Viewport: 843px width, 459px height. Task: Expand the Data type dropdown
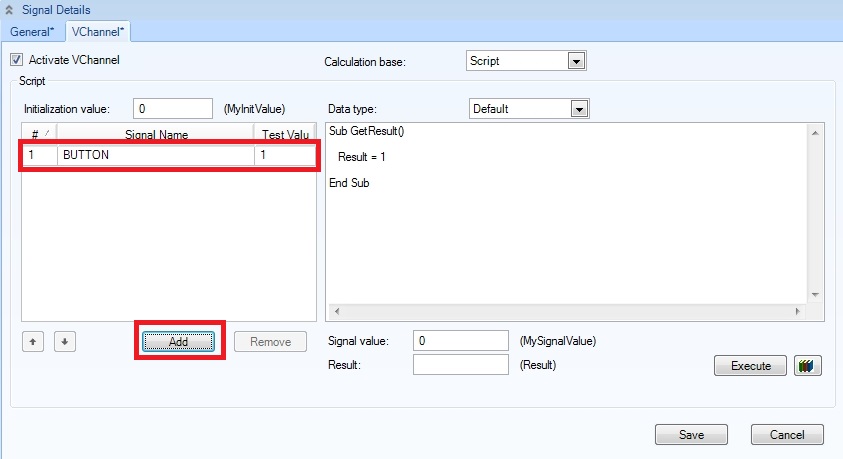point(578,108)
